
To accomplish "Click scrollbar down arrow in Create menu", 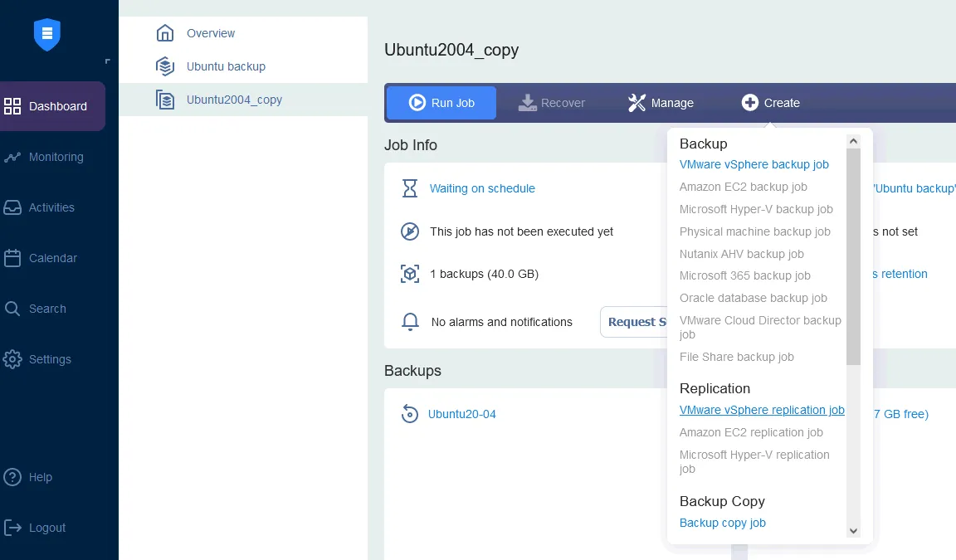I will [x=853, y=531].
